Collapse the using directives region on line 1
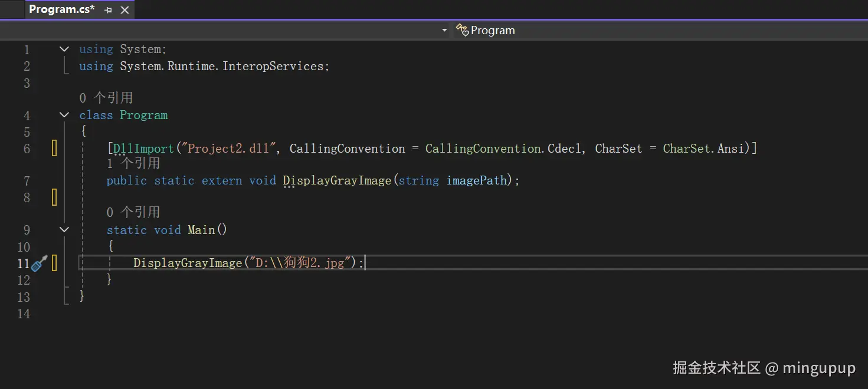Image resolution: width=868 pixels, height=389 pixels. 64,49
